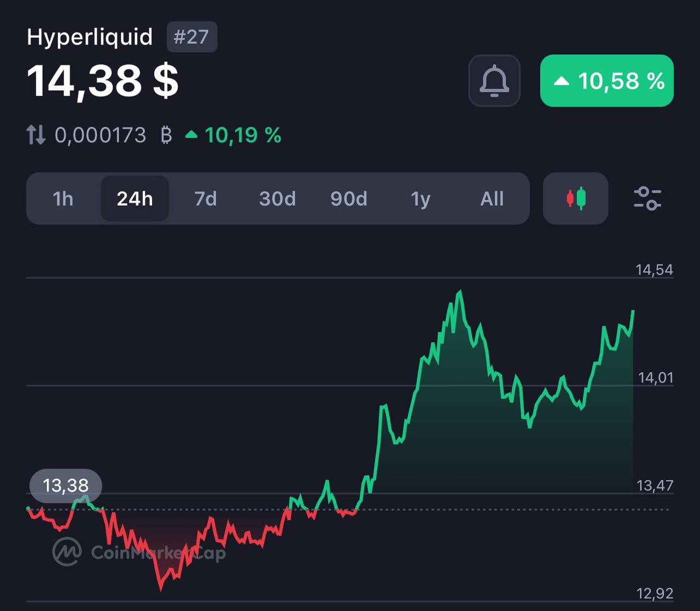Image resolution: width=700 pixels, height=611 pixels.
Task: Tap the 13,47 axis label
Action: pyautogui.click(x=655, y=485)
